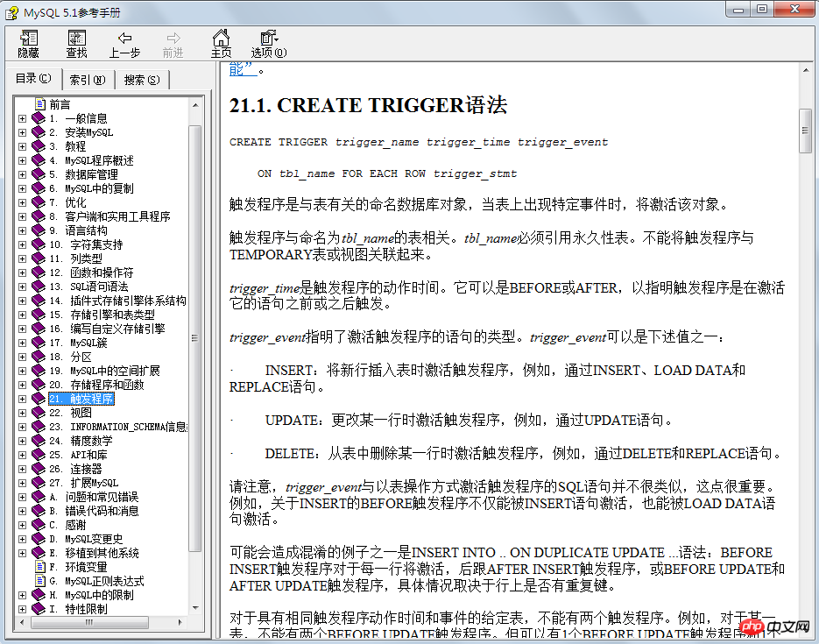Select the 编写自定义存储引擎 tree entry

click(108, 329)
